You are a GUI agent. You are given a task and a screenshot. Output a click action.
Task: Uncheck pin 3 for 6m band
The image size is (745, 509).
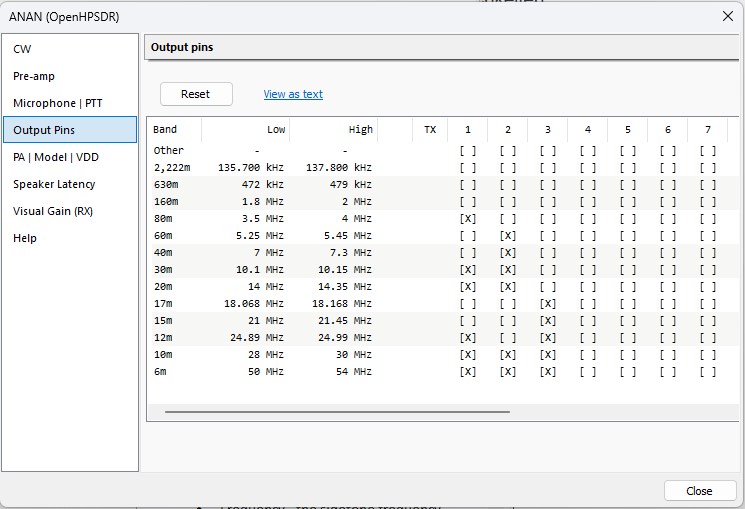tap(548, 372)
